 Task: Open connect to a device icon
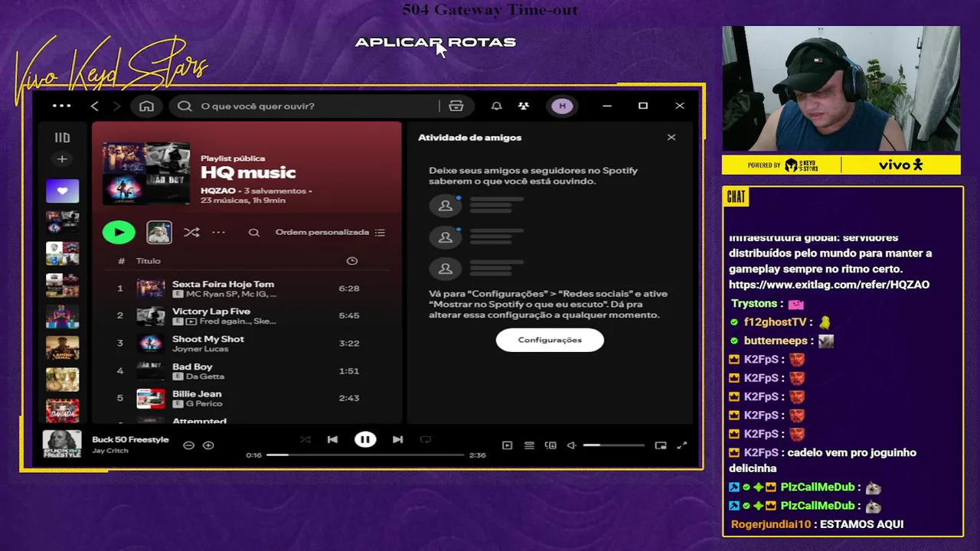[x=550, y=445]
